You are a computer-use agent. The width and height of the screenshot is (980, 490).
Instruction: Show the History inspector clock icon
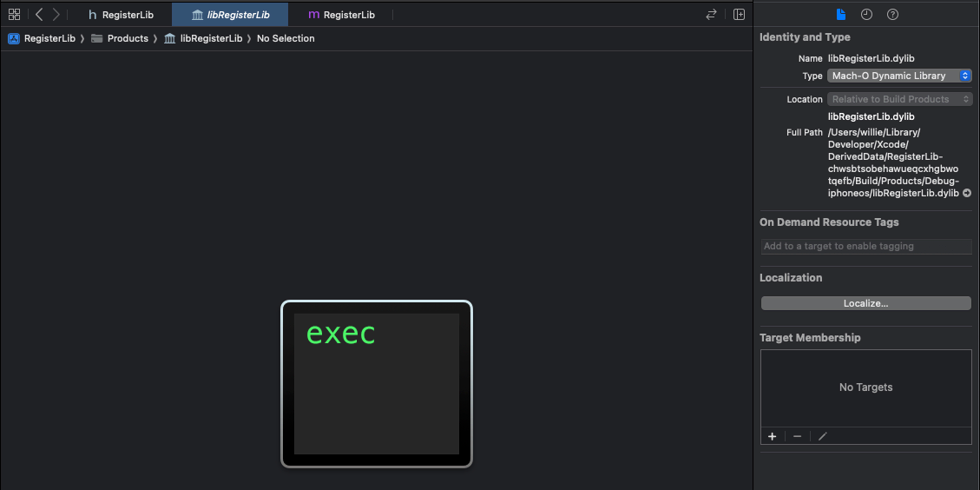(x=866, y=15)
